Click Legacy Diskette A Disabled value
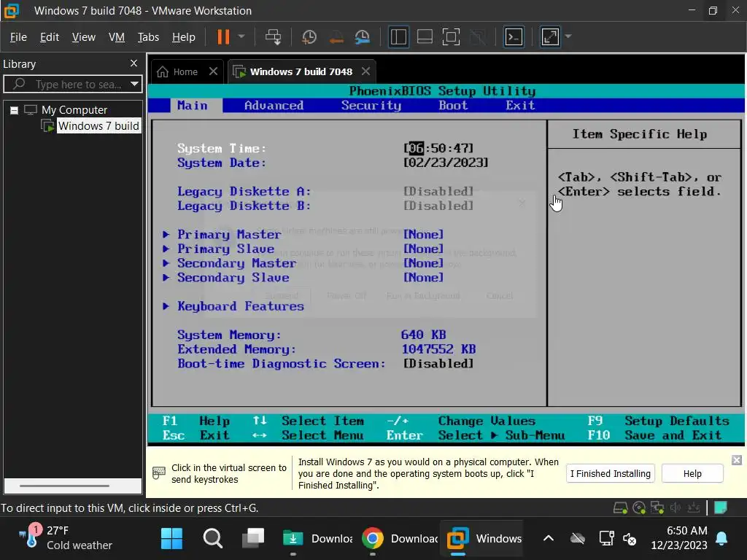 438,192
